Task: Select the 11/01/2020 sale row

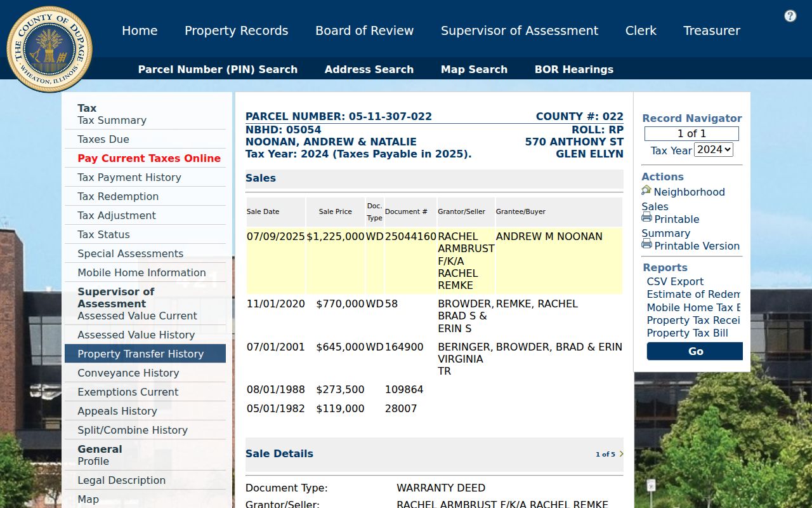Action: [x=435, y=316]
